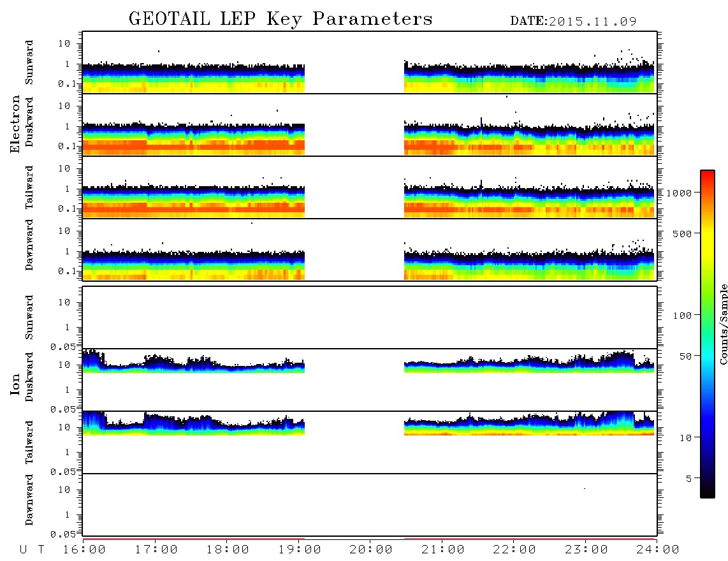
Task: Click the Electron 'Dawnward' axis label
Action: click(x=29, y=245)
